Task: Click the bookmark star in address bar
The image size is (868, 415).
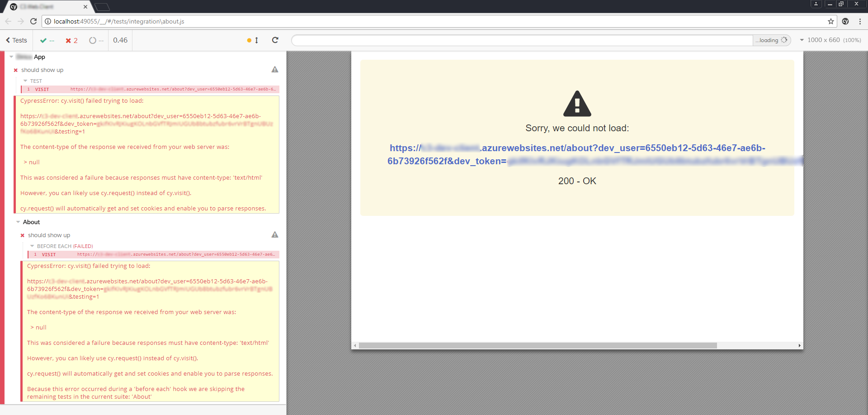Action: [831, 21]
